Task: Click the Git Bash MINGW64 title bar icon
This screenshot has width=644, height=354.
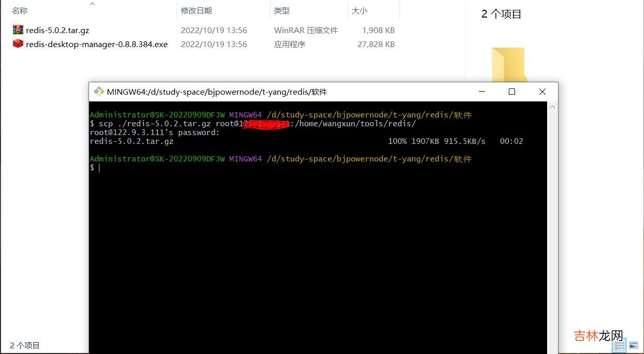Action: 98,92
